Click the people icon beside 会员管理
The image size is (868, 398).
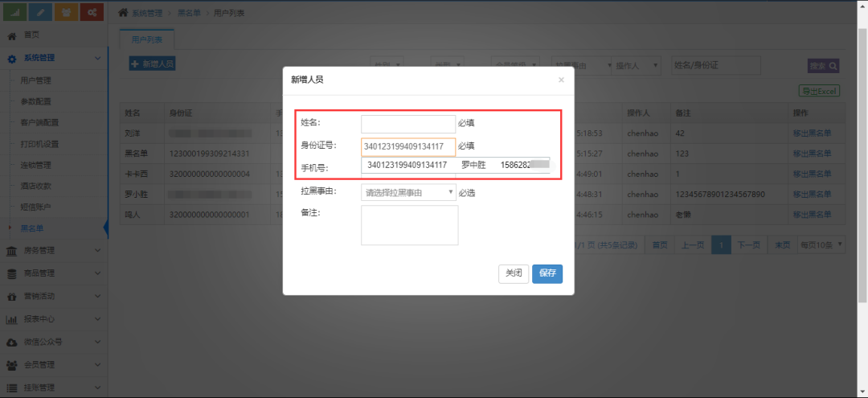click(x=11, y=365)
